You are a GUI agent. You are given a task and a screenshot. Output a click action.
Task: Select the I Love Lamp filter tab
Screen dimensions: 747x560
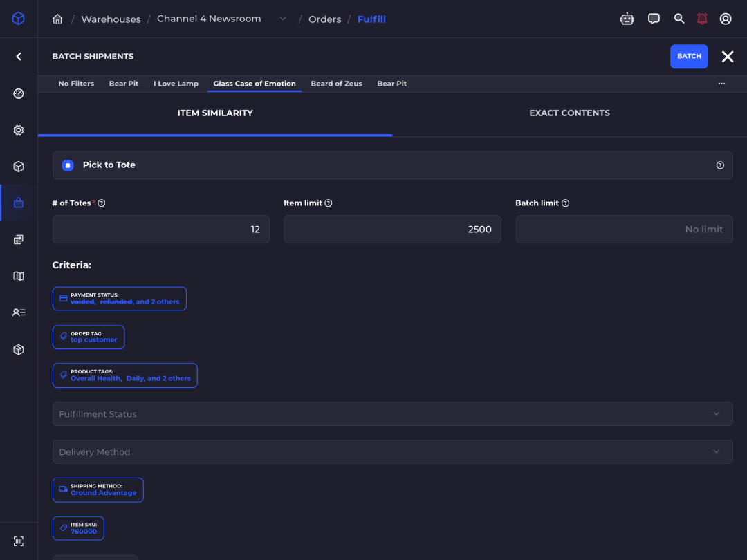(176, 84)
